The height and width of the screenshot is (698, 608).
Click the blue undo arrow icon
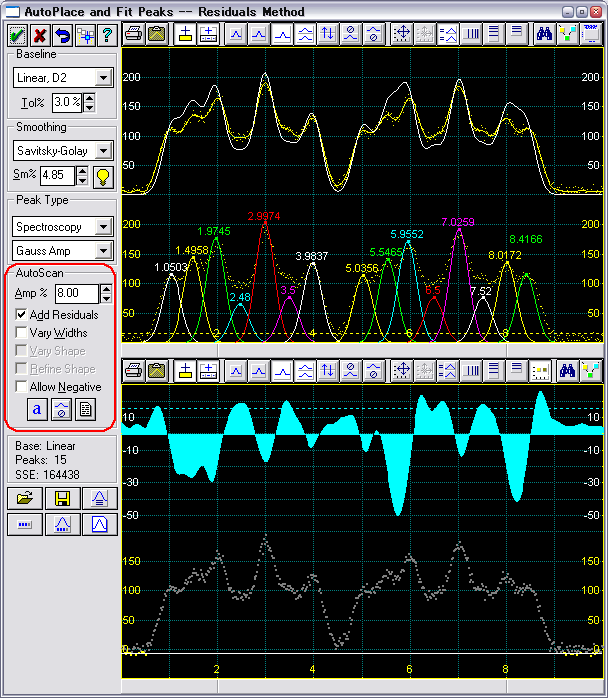coord(62,35)
